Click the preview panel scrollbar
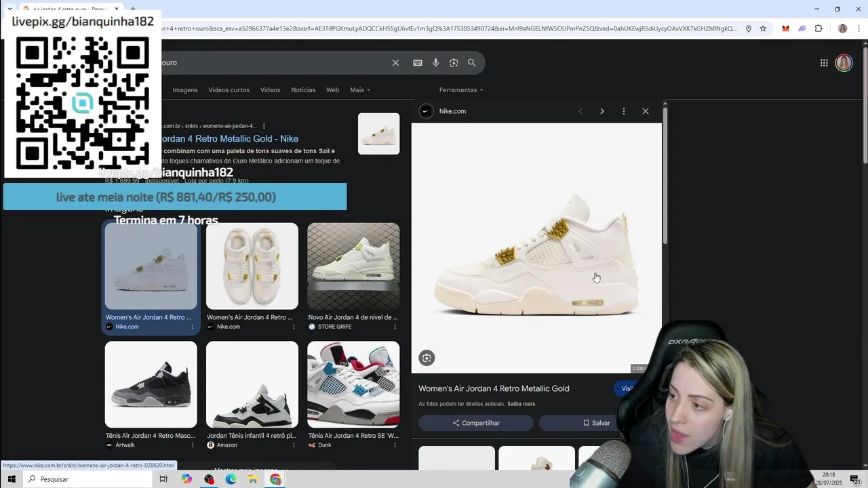The height and width of the screenshot is (488, 868). click(x=665, y=175)
